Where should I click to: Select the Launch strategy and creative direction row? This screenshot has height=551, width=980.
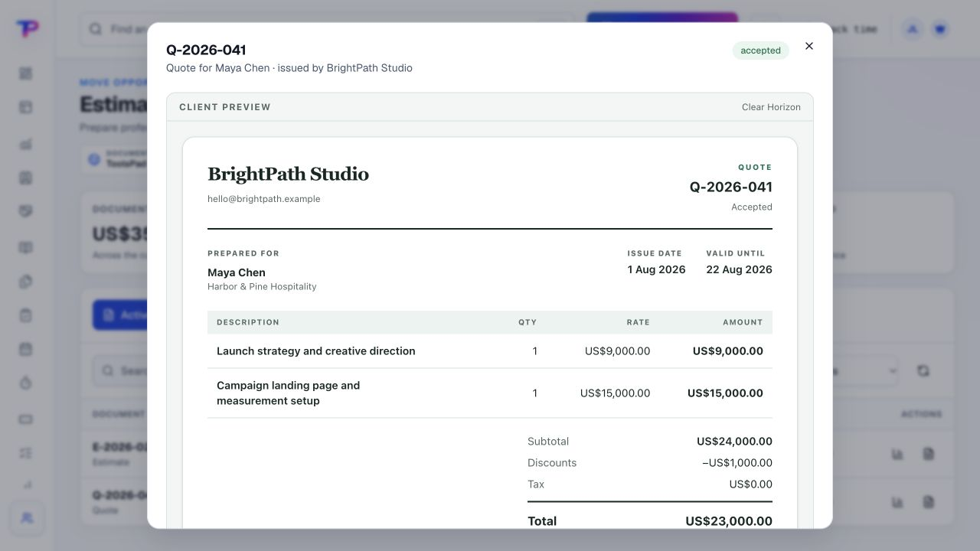click(490, 351)
